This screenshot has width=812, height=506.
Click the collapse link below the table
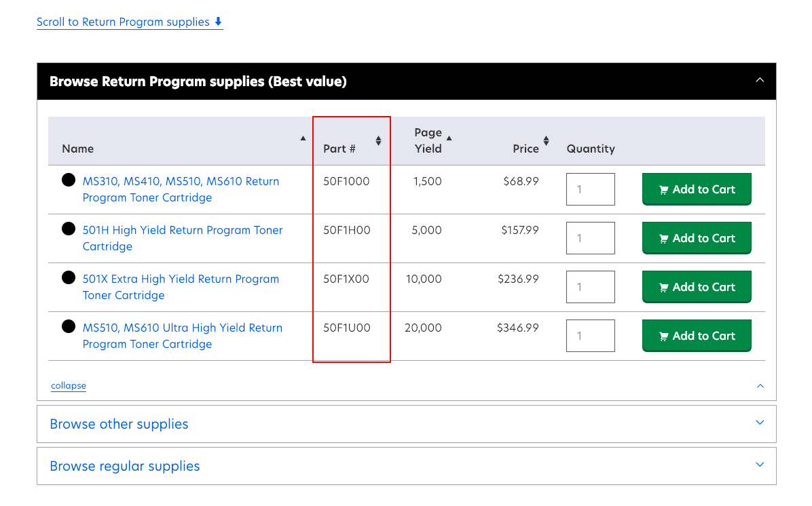point(69,386)
